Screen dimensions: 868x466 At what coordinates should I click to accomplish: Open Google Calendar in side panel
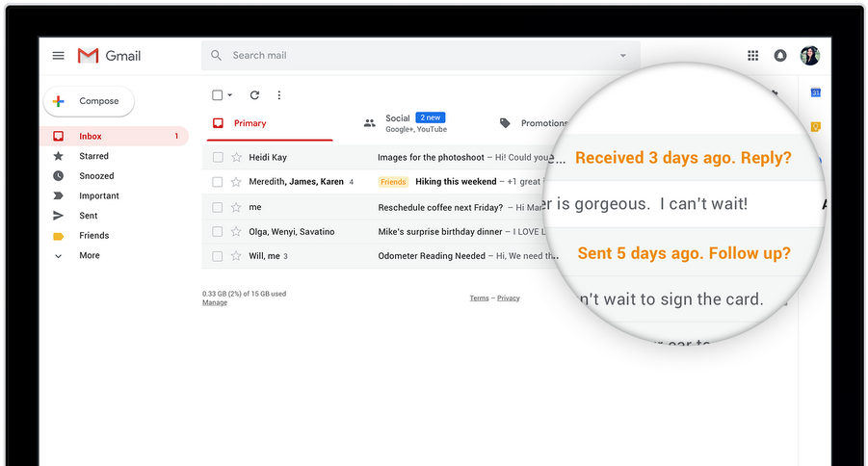tap(815, 92)
